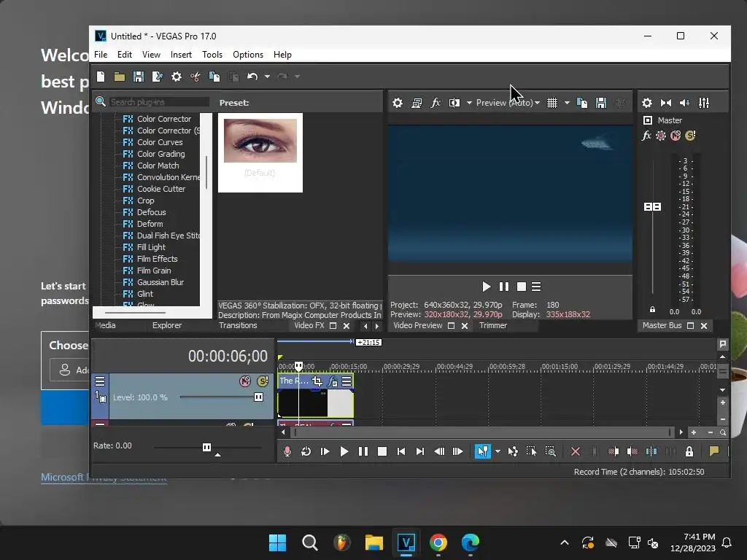Screen dimensions: 747x560
Task: Stop playback in Video Preview panel
Action: click(x=522, y=287)
